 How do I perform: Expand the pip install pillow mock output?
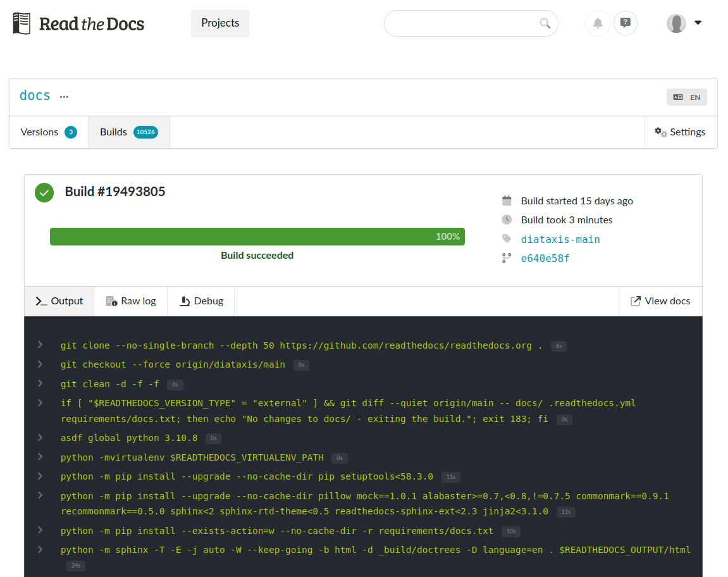pos(40,495)
